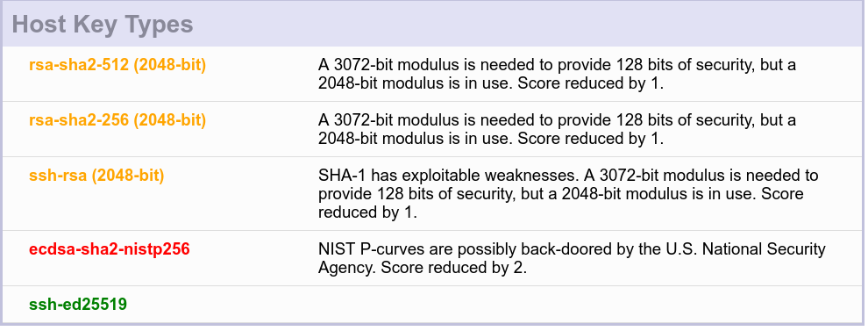Click the rsa-sha2-512 modulus warning text
Image resolution: width=868 pixels, height=331 pixels.
pos(557,74)
